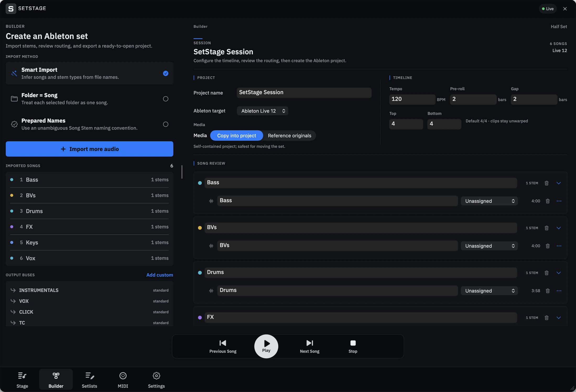Open the MIDI tab
576x392 pixels.
coord(123,380)
